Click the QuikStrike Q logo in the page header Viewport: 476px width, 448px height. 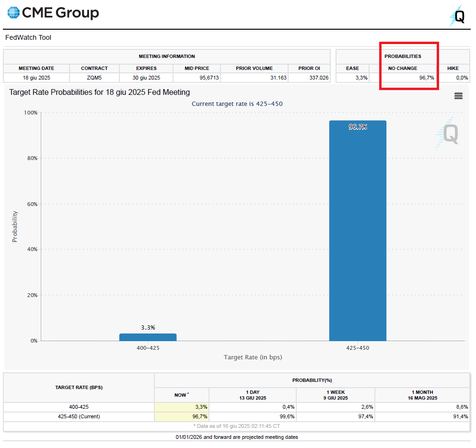click(458, 15)
